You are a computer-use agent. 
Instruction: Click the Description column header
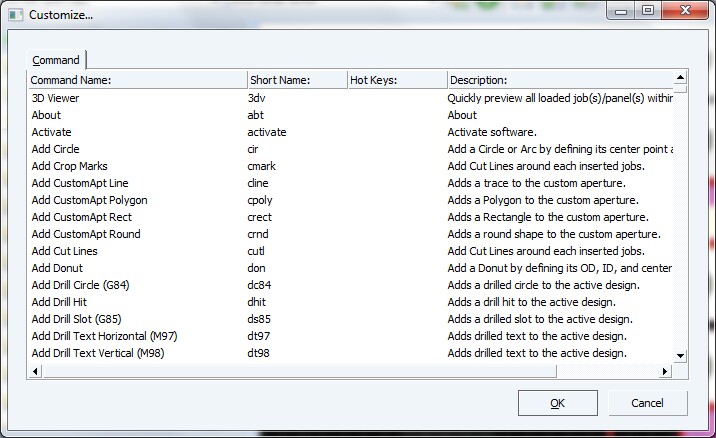pyautogui.click(x=560, y=80)
